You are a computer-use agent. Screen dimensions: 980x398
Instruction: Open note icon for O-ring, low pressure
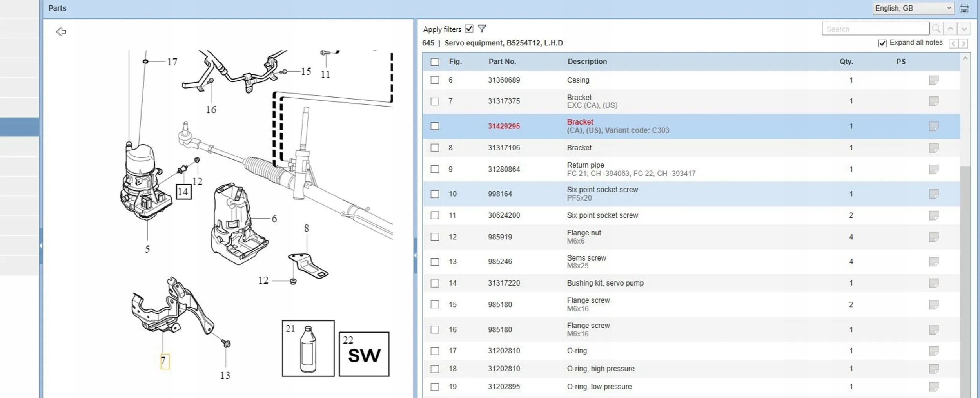pos(934,387)
